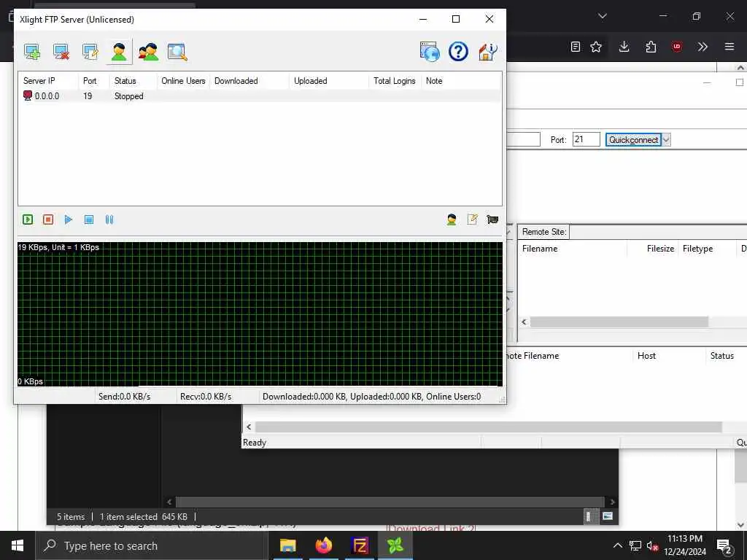
Task: Open the browser hamburger menu
Action: [729, 47]
